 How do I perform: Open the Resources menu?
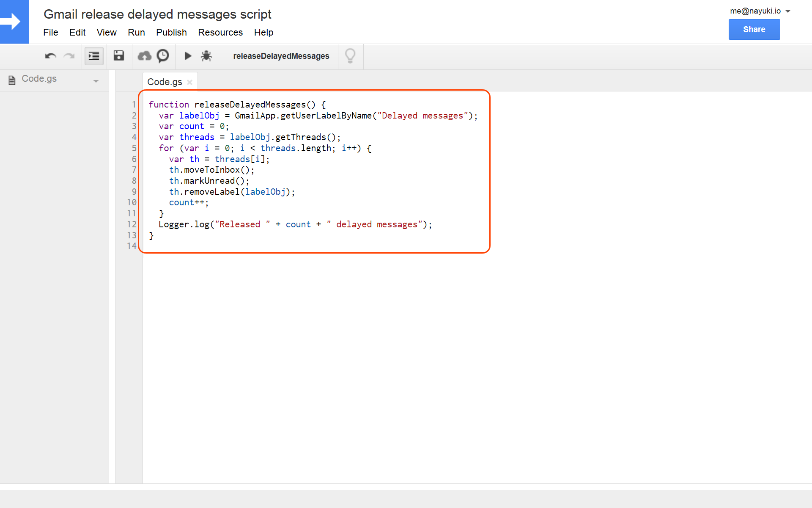pyautogui.click(x=220, y=33)
